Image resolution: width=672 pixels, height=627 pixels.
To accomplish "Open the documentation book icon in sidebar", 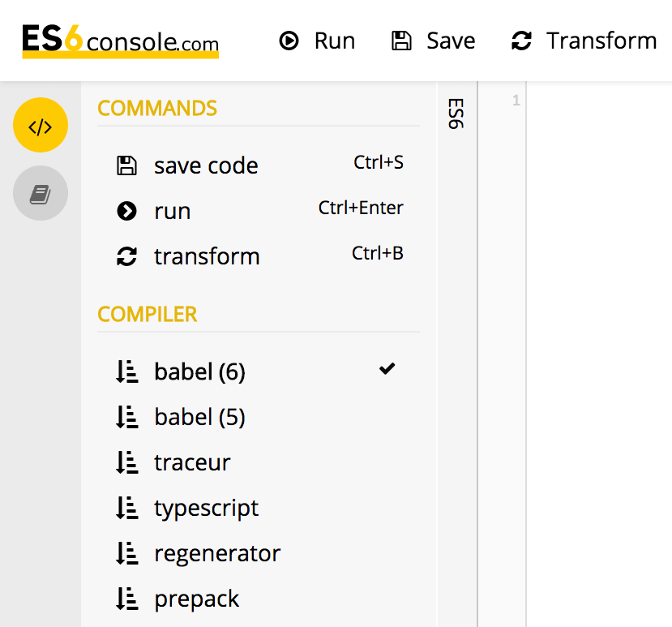I will point(41,193).
